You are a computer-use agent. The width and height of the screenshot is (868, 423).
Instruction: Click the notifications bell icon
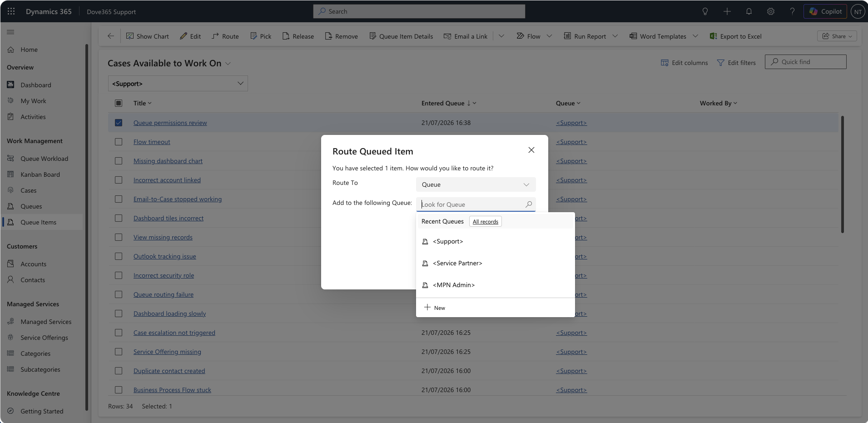coord(749,11)
